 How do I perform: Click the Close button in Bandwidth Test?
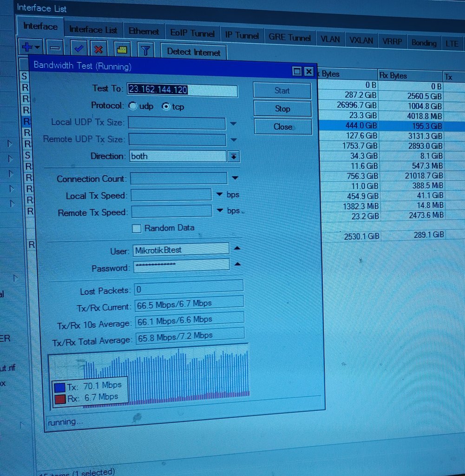283,126
